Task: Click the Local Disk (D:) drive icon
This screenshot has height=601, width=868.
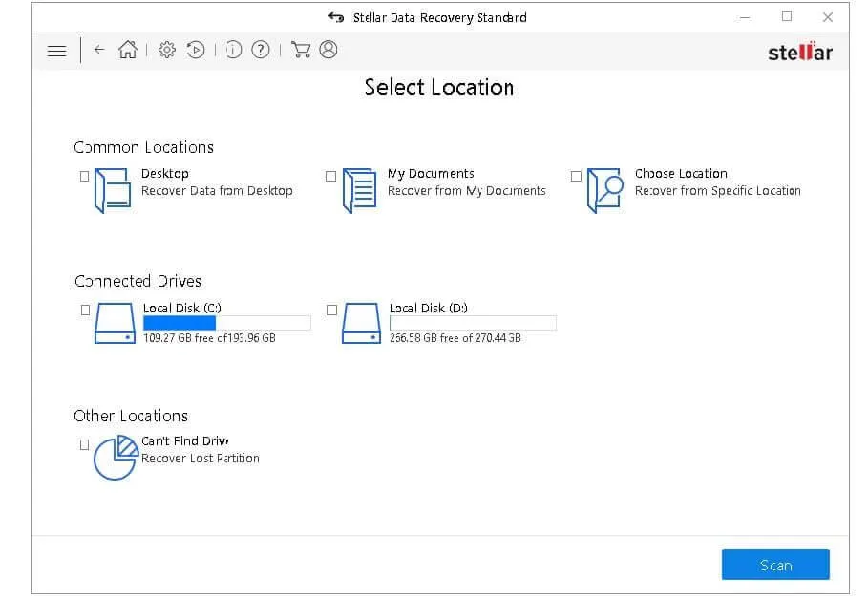Action: click(362, 324)
